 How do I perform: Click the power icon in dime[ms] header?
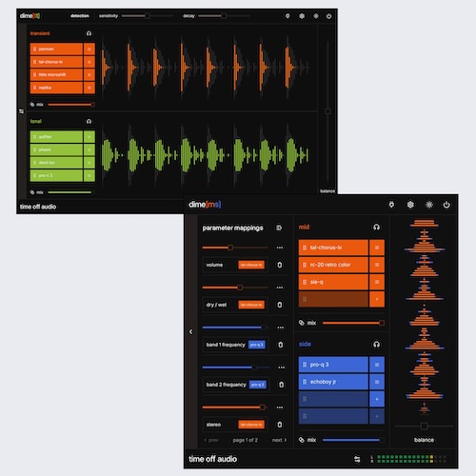446,205
